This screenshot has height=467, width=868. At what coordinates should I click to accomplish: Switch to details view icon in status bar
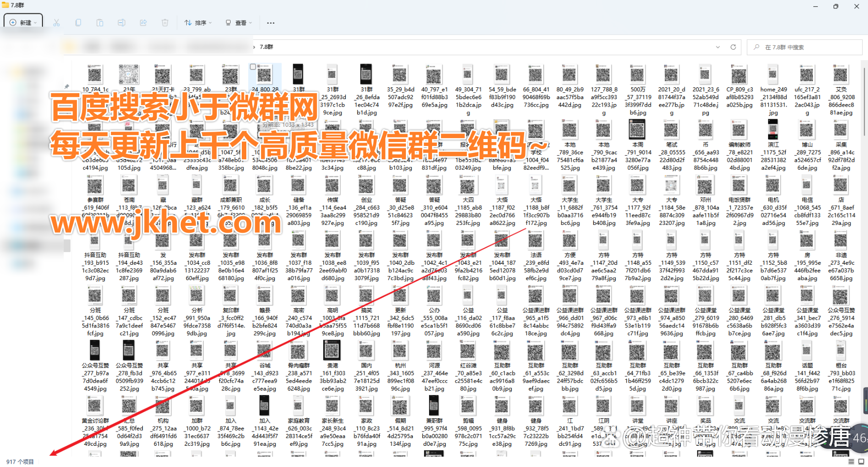pos(851,461)
